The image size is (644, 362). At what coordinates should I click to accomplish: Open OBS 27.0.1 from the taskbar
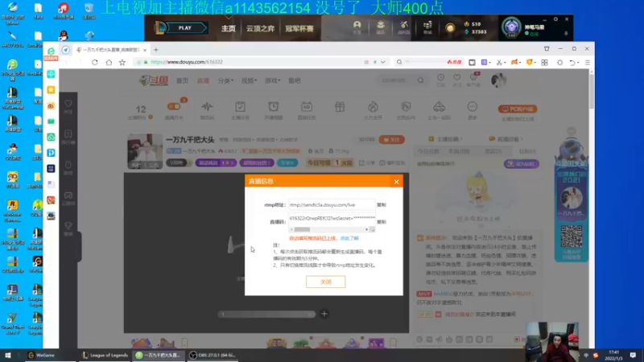click(x=213, y=355)
